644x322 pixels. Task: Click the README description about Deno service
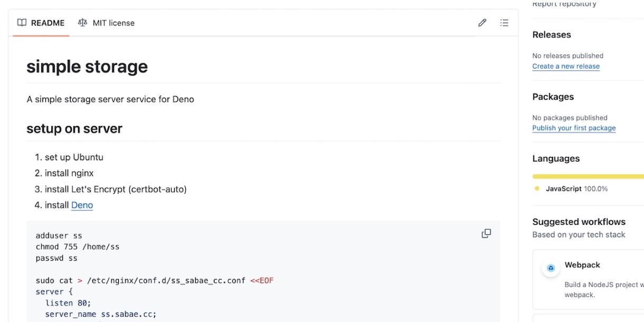[110, 99]
